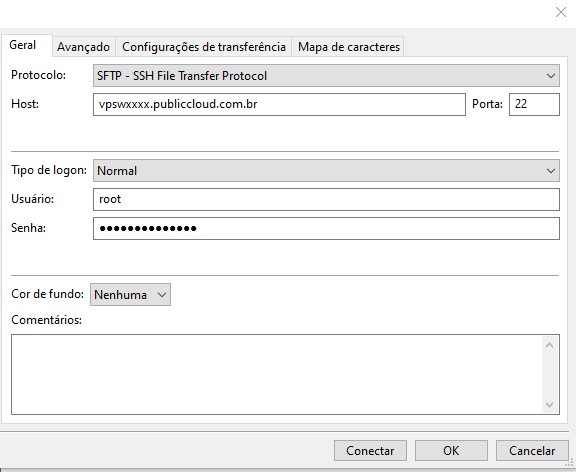Close the site manager dialog

pos(561,12)
